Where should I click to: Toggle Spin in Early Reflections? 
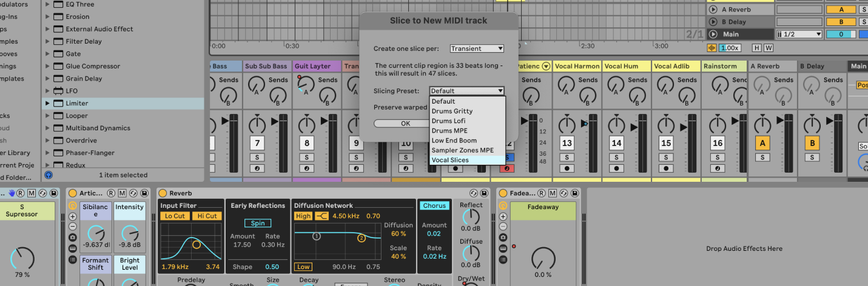point(258,223)
